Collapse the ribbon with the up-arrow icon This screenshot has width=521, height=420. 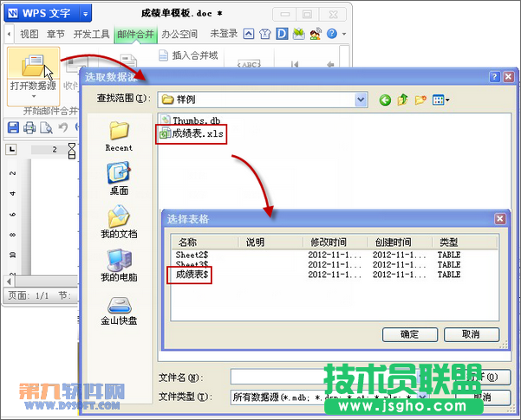tap(249, 34)
